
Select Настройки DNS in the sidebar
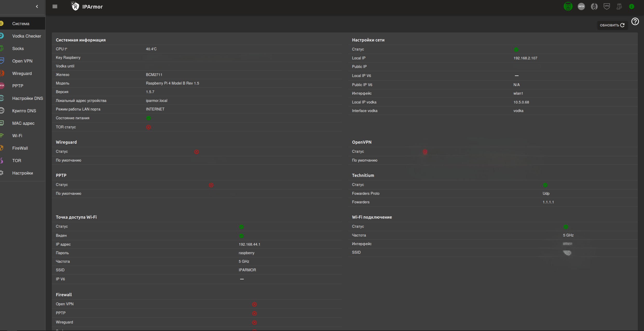coord(28,98)
